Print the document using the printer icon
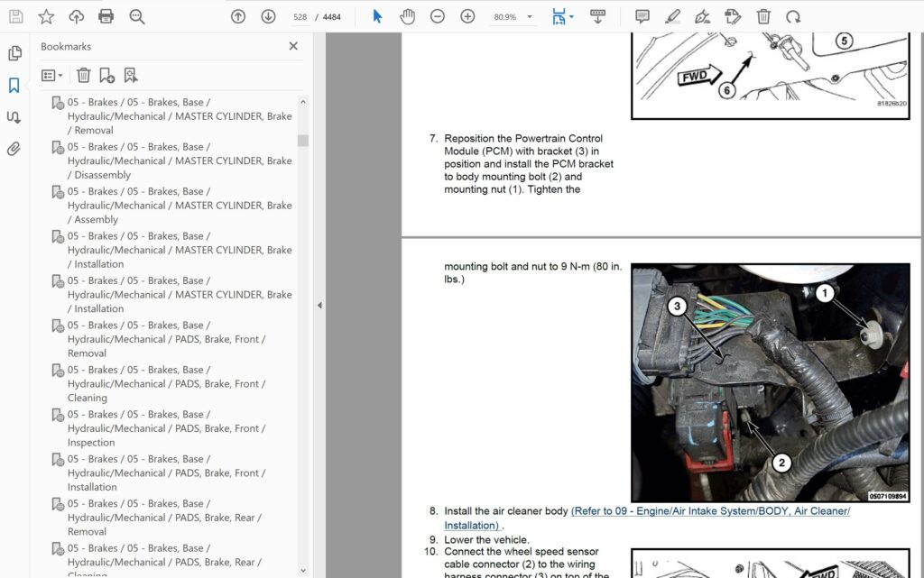The height and width of the screenshot is (578, 924). (106, 16)
